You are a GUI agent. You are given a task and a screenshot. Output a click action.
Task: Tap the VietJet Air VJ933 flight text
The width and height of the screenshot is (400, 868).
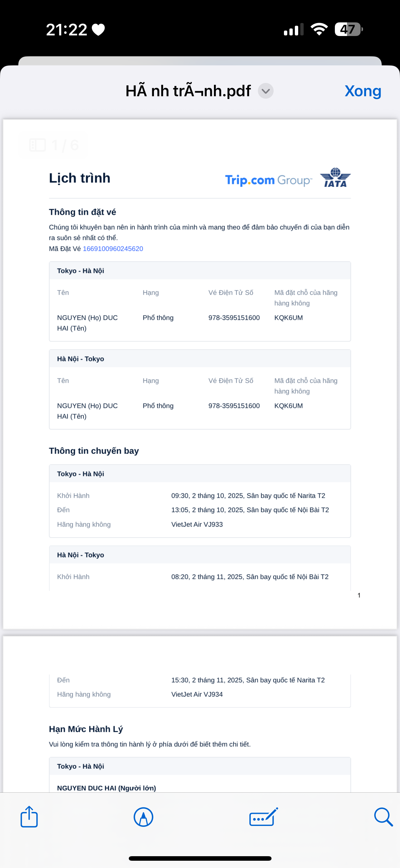point(197,524)
